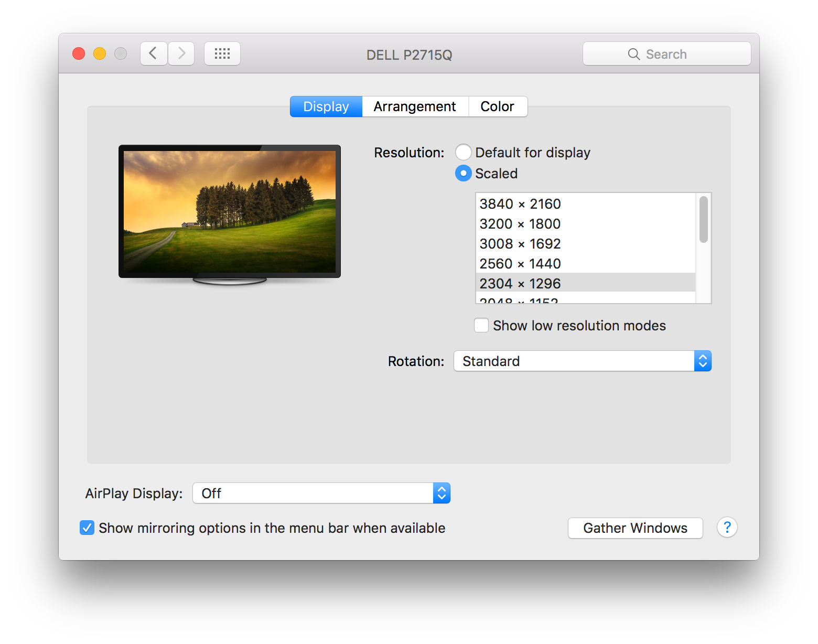Choose 3840 × 2160 resolution
Image resolution: width=818 pixels, height=644 pixels.
585,203
